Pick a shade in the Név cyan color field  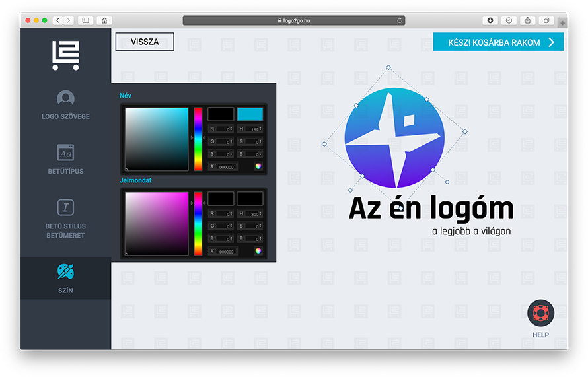[157, 139]
